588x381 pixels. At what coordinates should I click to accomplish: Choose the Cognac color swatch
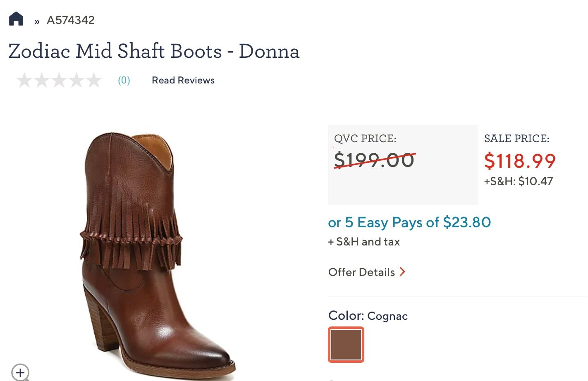coord(346,345)
